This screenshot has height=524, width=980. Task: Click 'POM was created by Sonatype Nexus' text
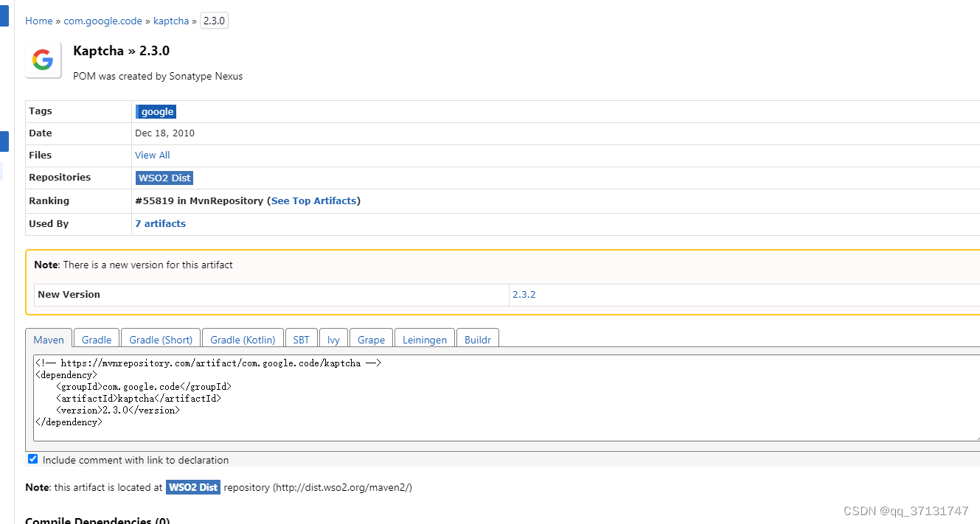[x=158, y=76]
